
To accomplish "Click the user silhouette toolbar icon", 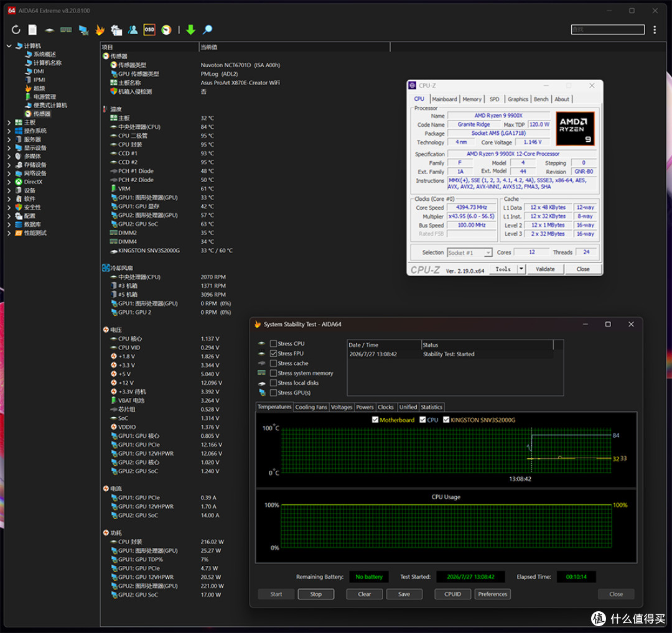I will (133, 30).
